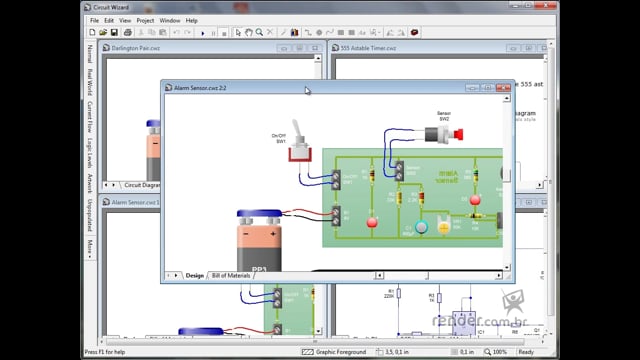Switch to Real World view style
This screenshot has height=360, width=640.
click(x=90, y=82)
